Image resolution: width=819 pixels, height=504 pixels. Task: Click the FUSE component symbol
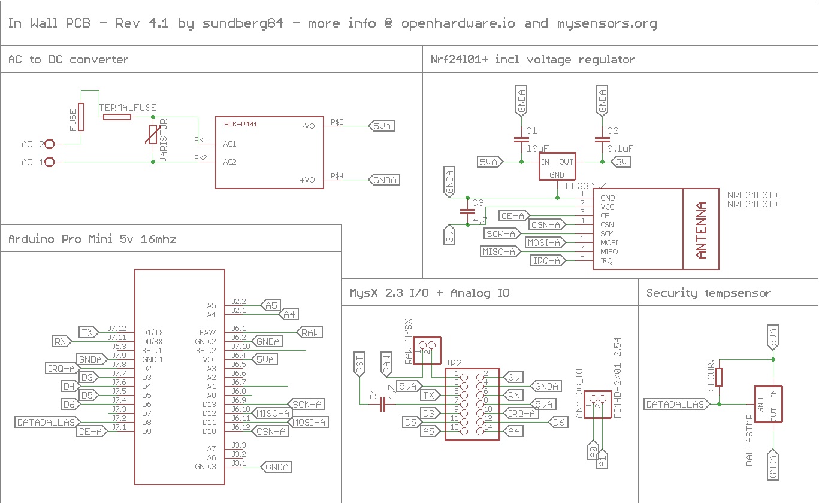[81, 117]
